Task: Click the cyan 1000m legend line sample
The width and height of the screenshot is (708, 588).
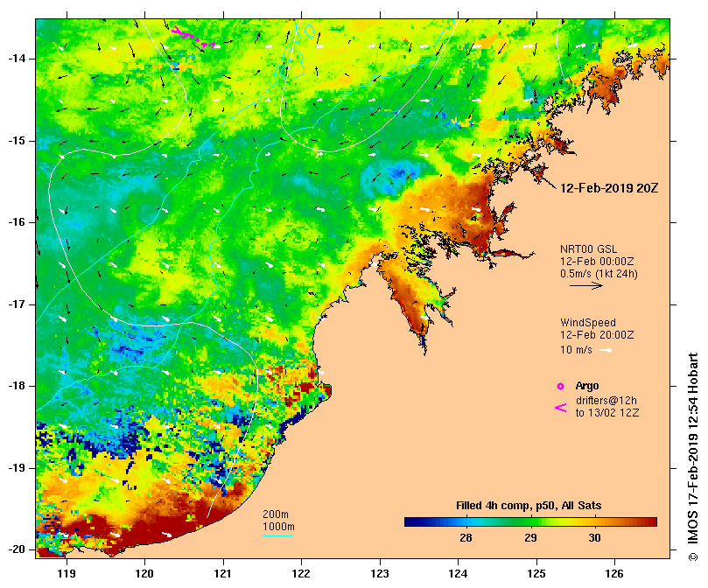Action: [x=277, y=536]
